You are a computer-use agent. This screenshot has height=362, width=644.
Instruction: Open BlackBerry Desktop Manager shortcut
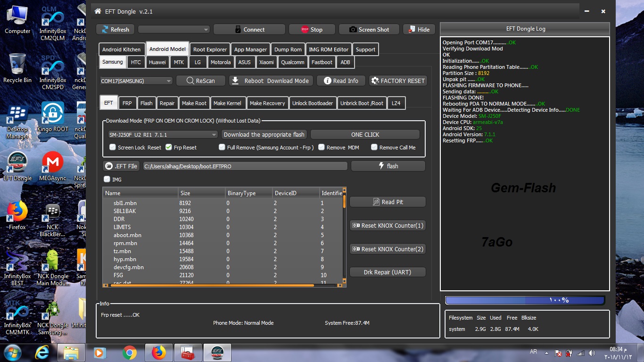[17, 122]
